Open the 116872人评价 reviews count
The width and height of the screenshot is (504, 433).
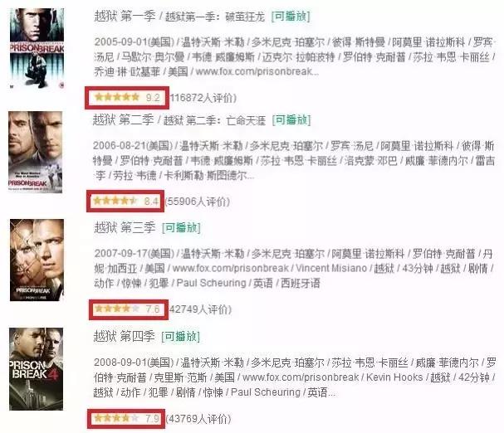click(203, 98)
